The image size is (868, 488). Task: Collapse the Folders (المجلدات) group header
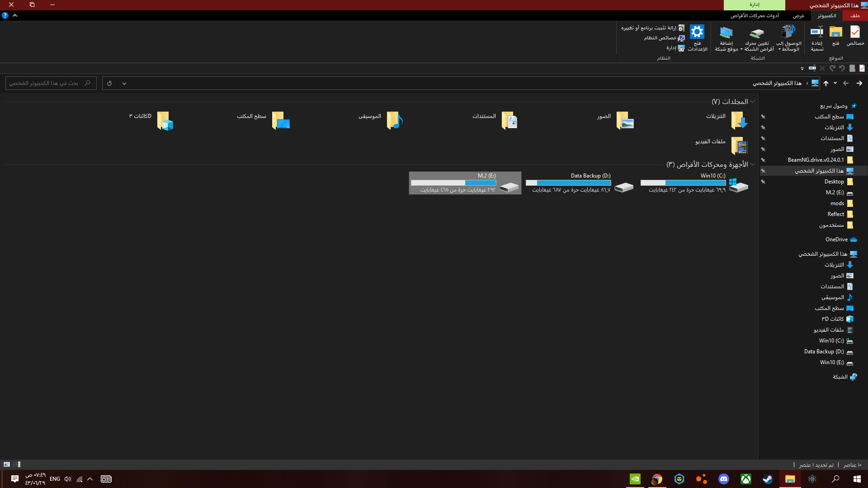(752, 102)
